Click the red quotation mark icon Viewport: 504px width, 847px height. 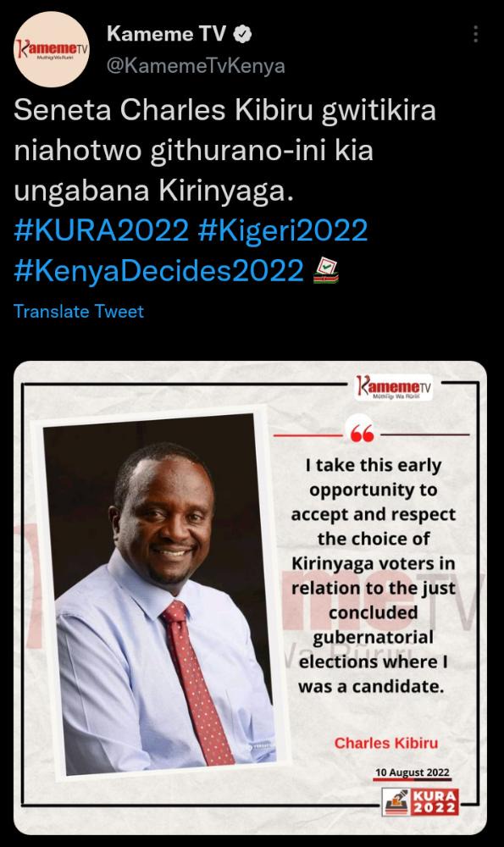(x=362, y=433)
